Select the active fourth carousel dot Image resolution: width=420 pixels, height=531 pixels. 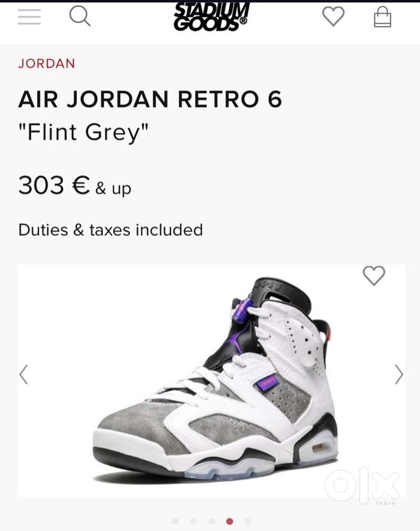click(230, 521)
